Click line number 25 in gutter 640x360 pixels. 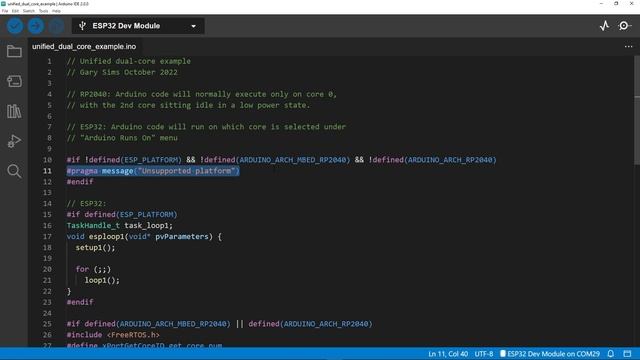47,324
